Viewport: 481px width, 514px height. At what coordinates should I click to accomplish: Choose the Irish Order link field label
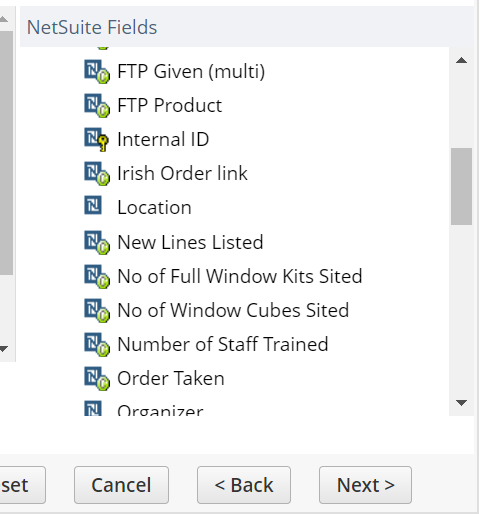pos(182,173)
